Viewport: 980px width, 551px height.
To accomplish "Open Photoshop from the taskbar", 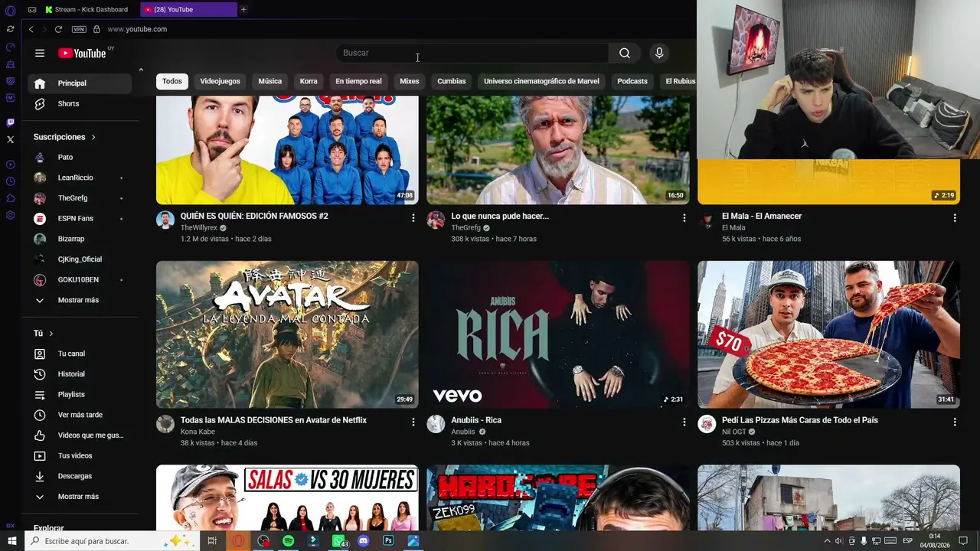I will coord(388,541).
